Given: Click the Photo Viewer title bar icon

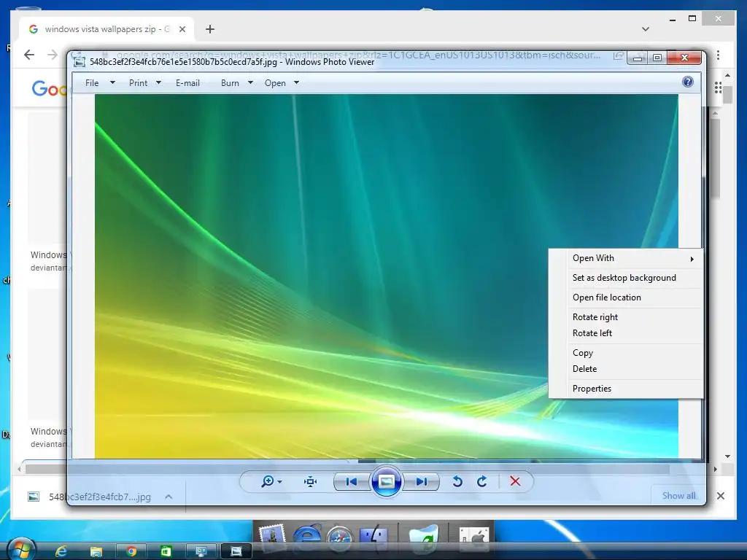Looking at the screenshot, I should coord(80,62).
